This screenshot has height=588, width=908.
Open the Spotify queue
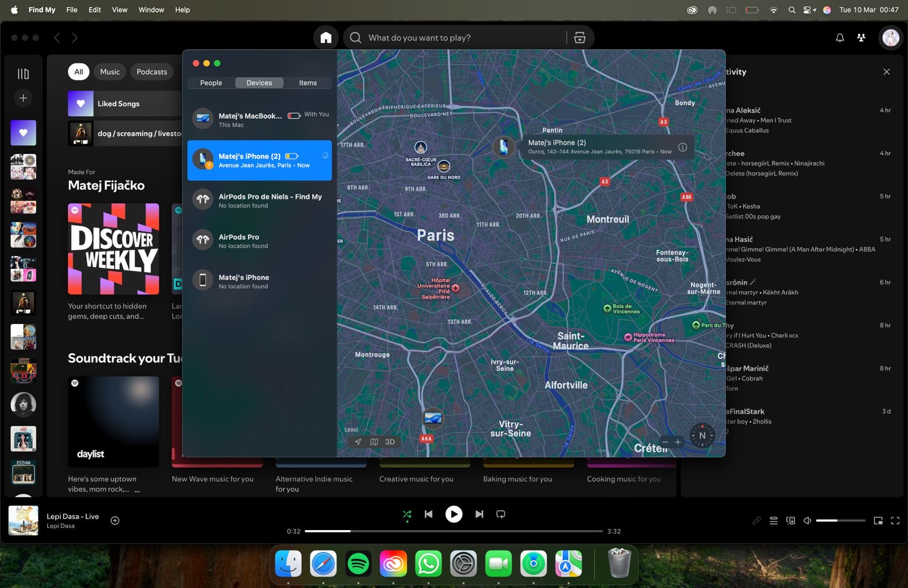[x=774, y=520]
